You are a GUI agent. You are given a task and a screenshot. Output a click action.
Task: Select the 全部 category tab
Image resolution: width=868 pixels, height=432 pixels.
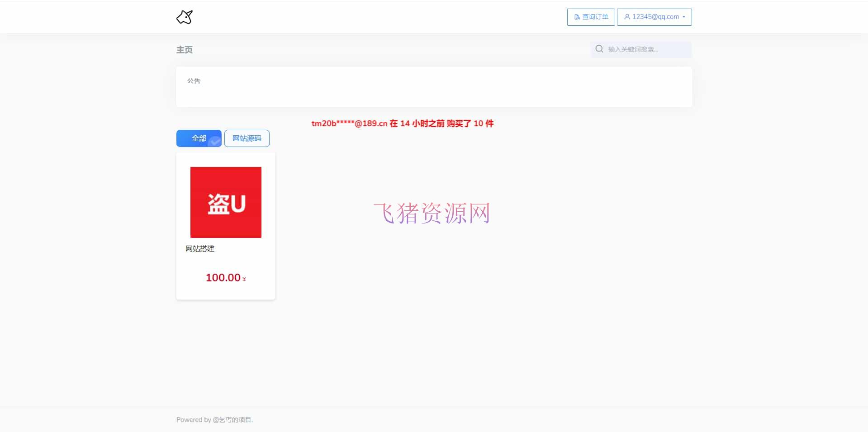click(199, 138)
